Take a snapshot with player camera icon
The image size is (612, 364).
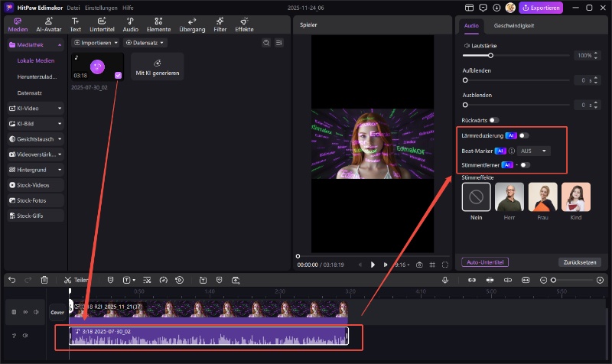(419, 264)
